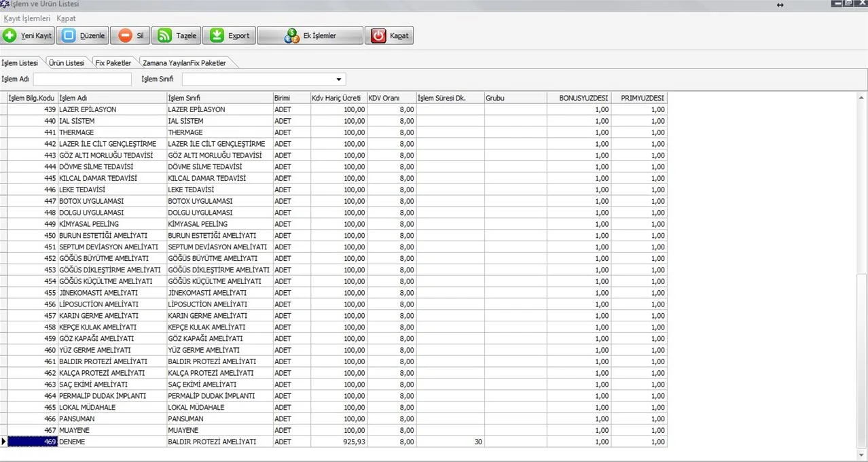The image size is (868, 462).
Task: Select KİMYASAL PEELING in İşlem Adı column
Action: (x=89, y=224)
